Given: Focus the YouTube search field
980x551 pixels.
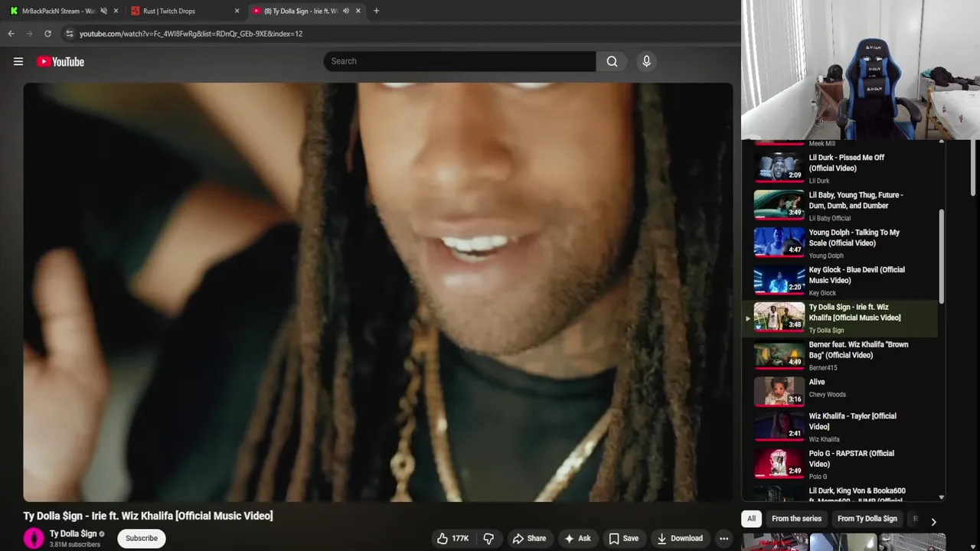Looking at the screenshot, I should tap(459, 61).
